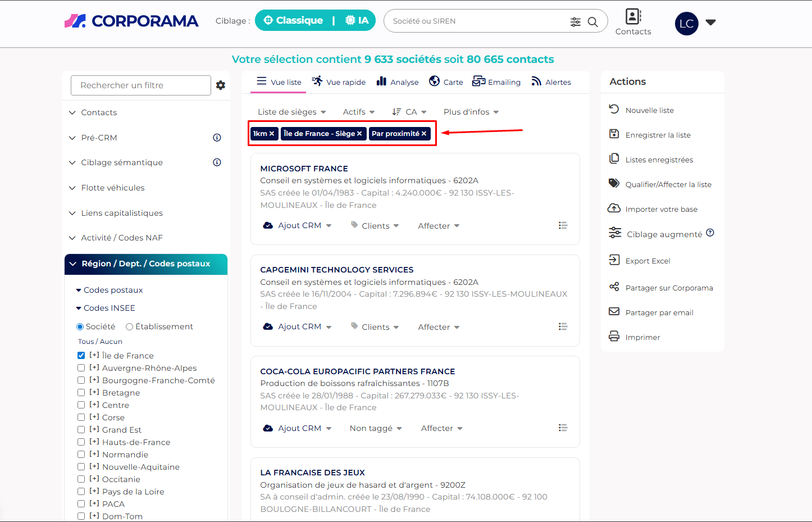The width and height of the screenshot is (812, 522).
Task: Expand the Flotte véhicules filter section
Action: (x=112, y=188)
